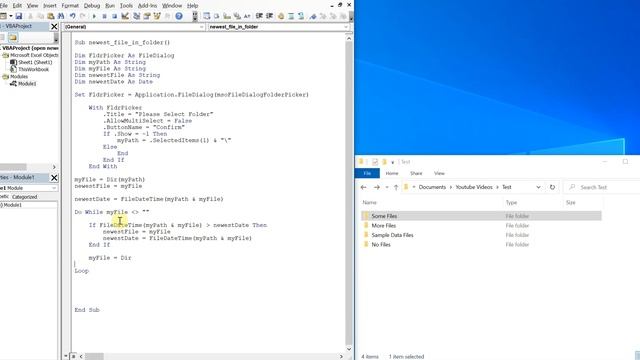Open the Properties Window toolbar icon
The height and width of the screenshot is (360, 640).
147,16
